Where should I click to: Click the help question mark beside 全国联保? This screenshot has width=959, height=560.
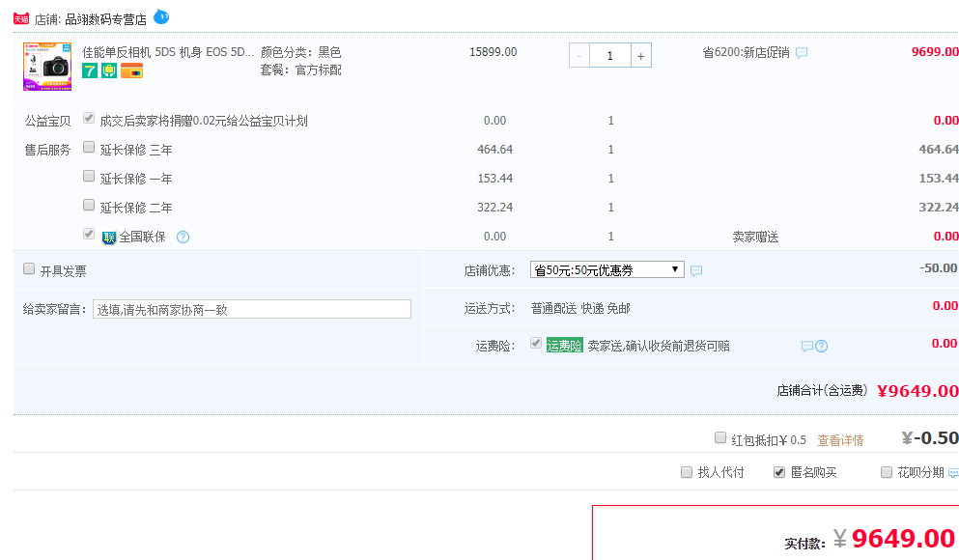(x=183, y=238)
